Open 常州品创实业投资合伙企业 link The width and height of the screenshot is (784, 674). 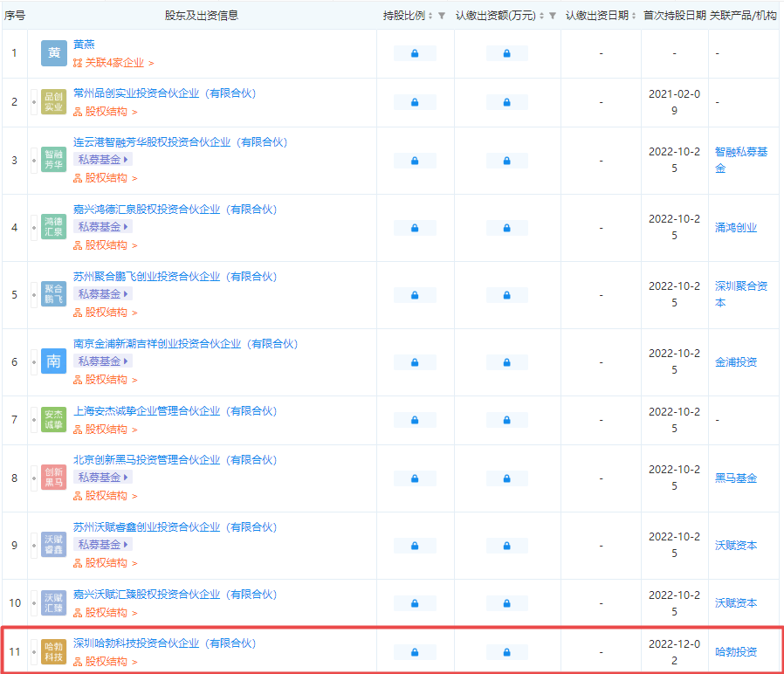pos(164,93)
